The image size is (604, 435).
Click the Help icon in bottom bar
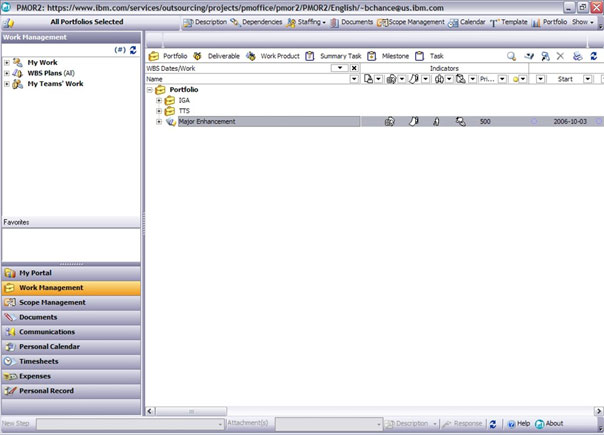[518, 424]
